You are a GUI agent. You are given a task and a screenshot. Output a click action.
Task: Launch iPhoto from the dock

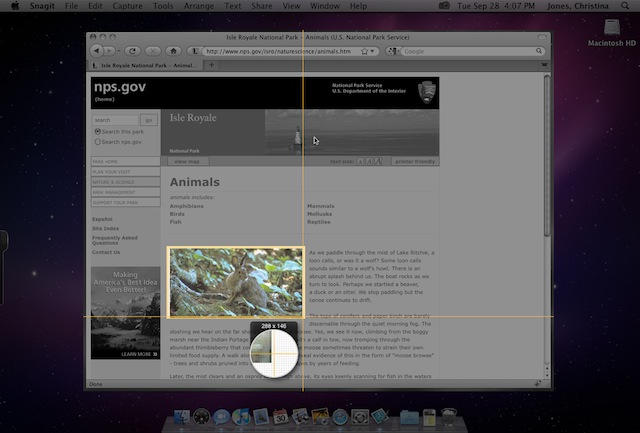(320, 417)
